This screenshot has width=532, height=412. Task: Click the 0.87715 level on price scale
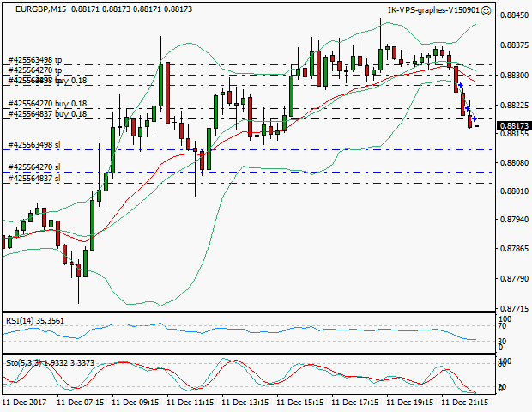click(x=512, y=307)
